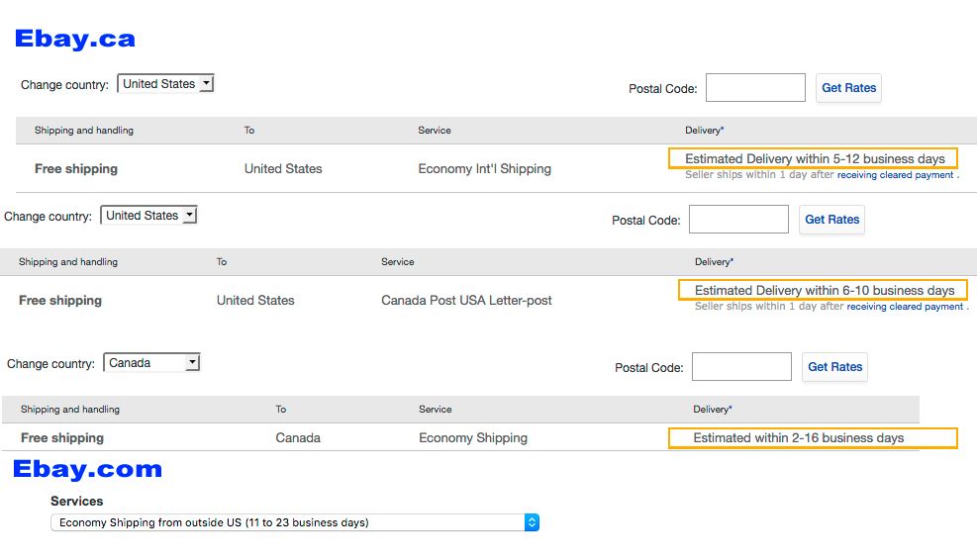
Task: Select the 5-12 business days delivery estimate
Action: (814, 158)
